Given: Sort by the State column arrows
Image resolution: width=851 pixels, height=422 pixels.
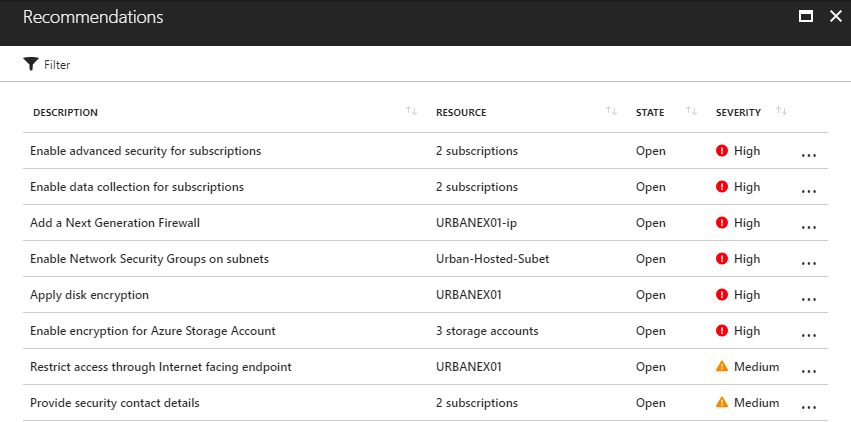Looking at the screenshot, I should 691,111.
